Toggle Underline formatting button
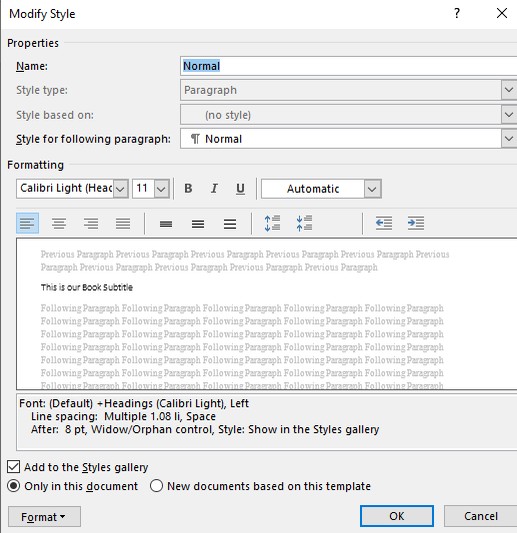 pos(240,188)
